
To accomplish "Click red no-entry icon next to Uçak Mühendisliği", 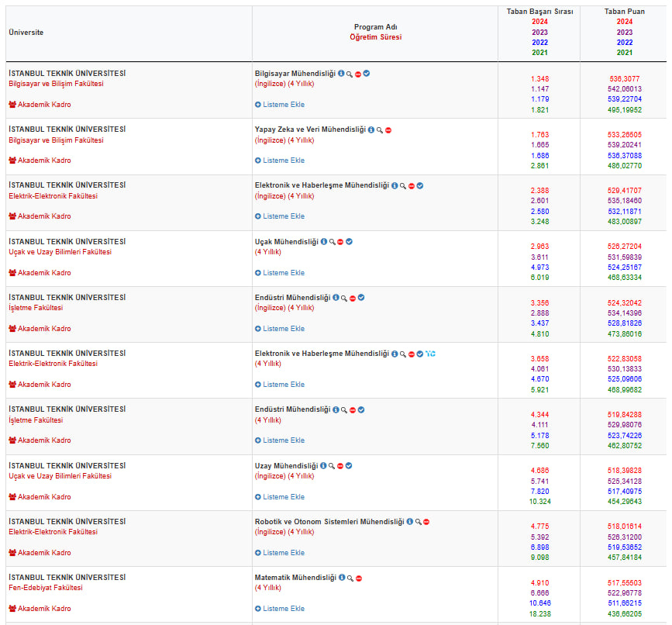I will point(340,242).
